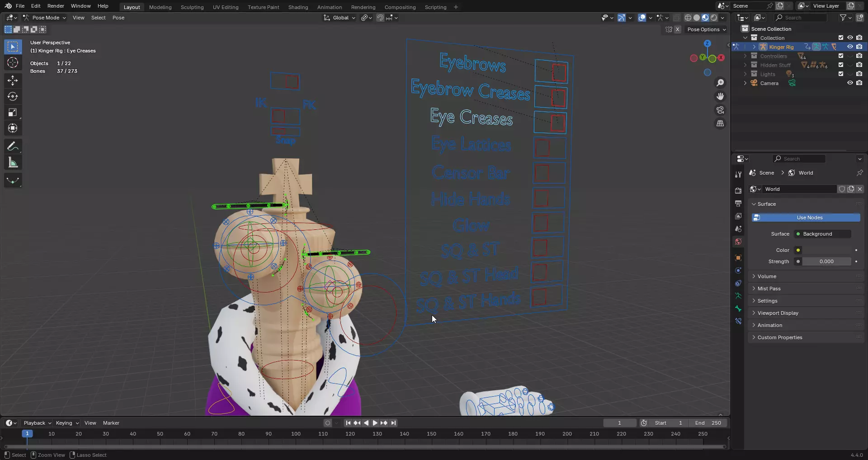Toggle Camera visibility eye in outliner
868x460 pixels.
pyautogui.click(x=850, y=83)
